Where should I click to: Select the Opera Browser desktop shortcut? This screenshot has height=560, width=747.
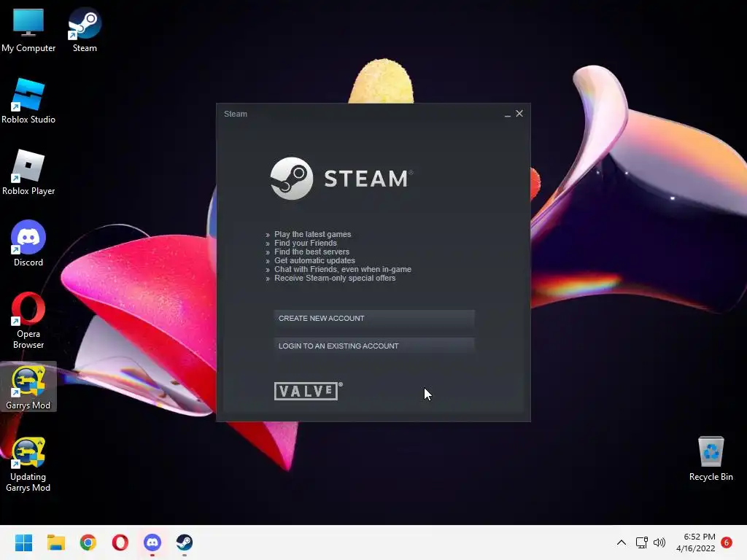(x=28, y=321)
